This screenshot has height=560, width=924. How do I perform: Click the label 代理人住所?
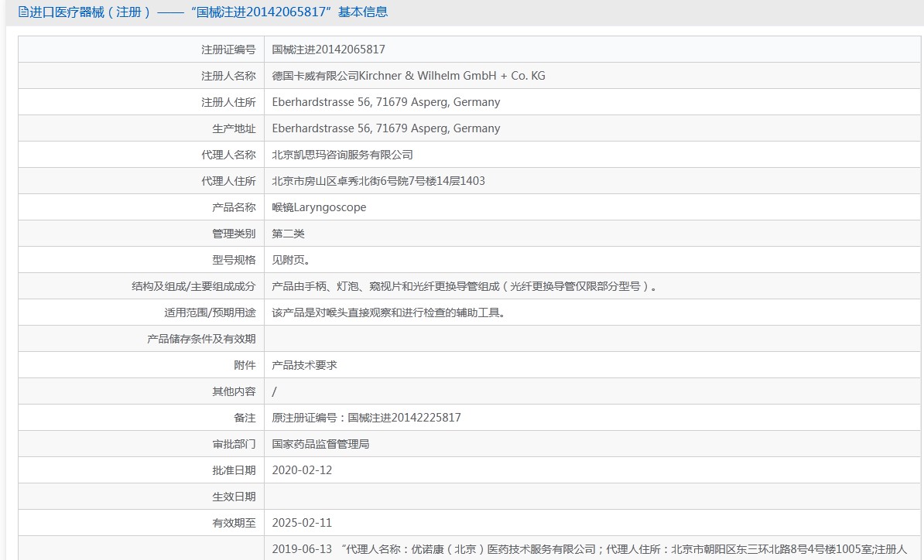228,181
